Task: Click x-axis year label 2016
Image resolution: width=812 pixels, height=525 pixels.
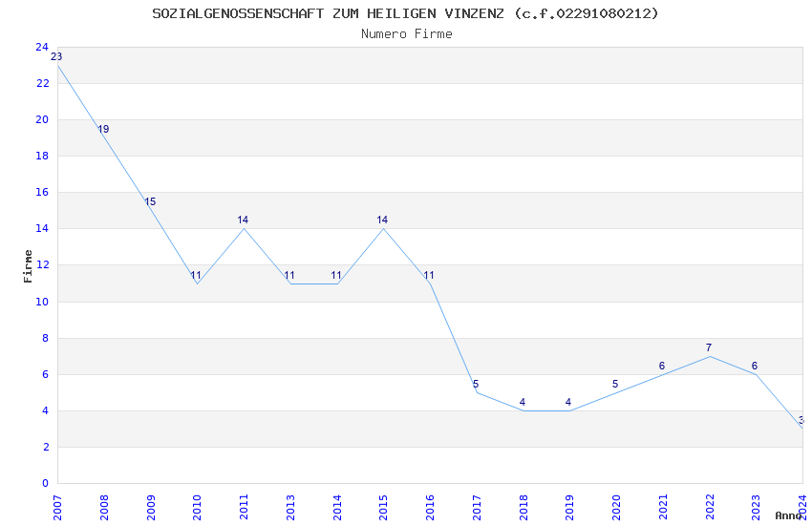Action: pyautogui.click(x=430, y=508)
